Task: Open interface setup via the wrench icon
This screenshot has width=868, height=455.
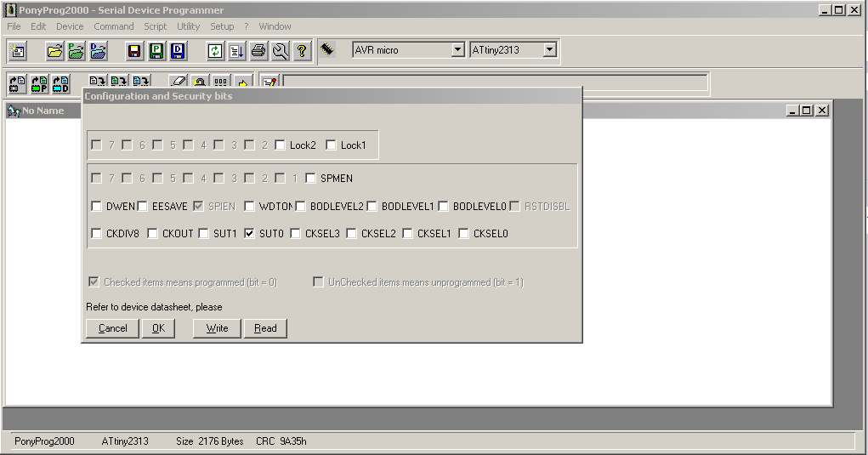Action: tap(280, 51)
